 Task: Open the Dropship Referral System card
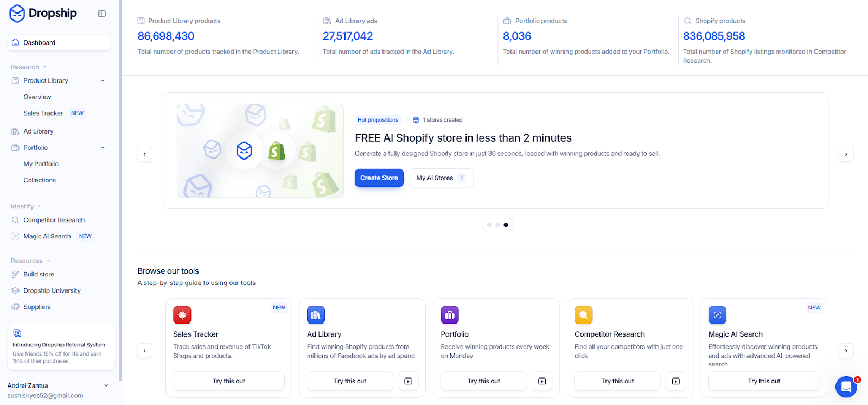tap(61, 347)
